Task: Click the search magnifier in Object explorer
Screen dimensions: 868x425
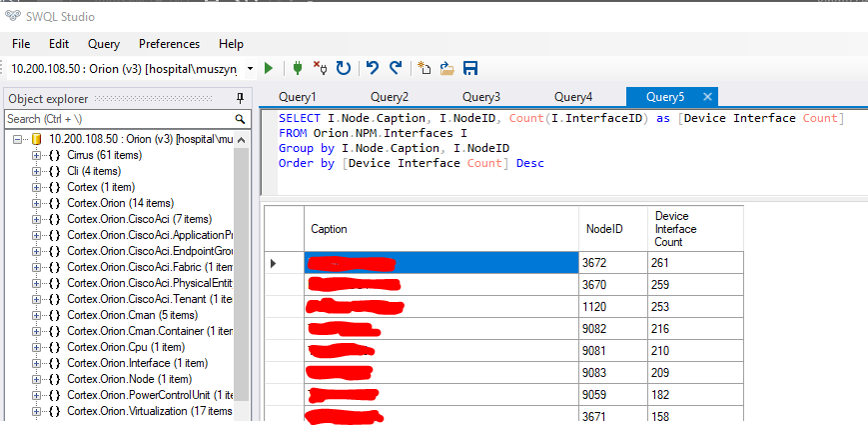Action: tap(240, 119)
